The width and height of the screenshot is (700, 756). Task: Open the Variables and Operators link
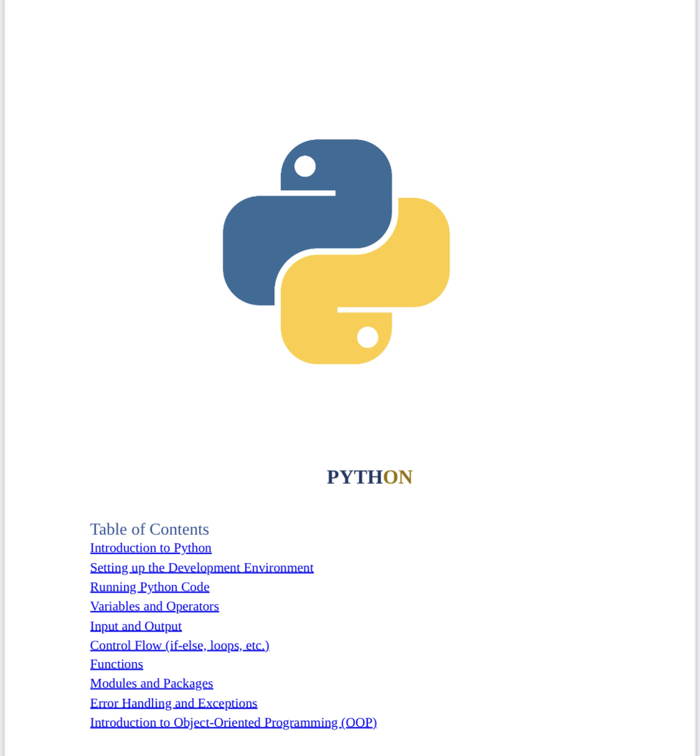(x=155, y=606)
